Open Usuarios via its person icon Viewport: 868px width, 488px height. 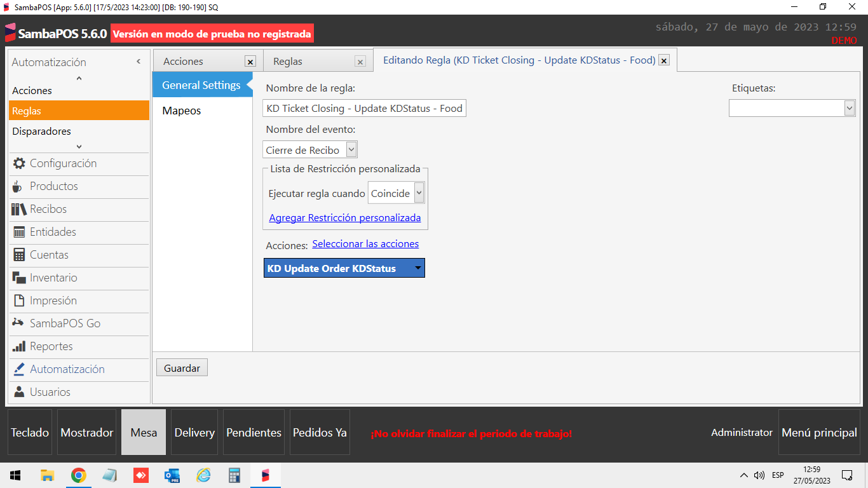pyautogui.click(x=19, y=392)
